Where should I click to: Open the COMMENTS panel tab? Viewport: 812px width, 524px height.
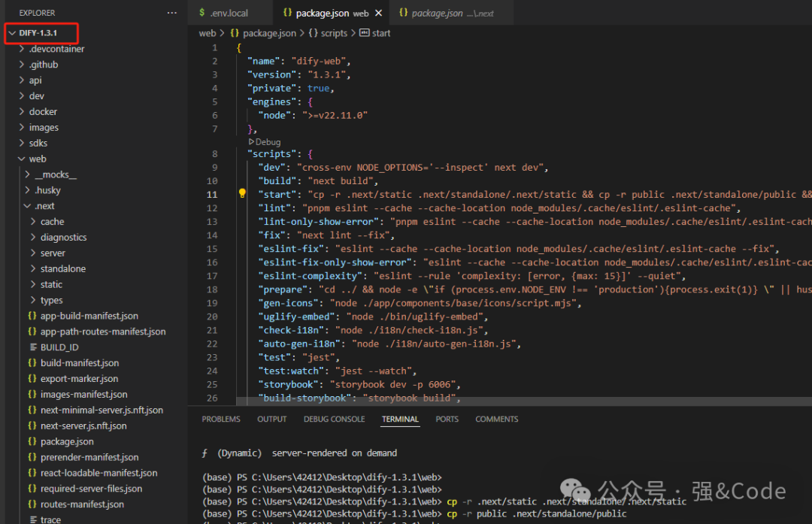click(x=497, y=419)
